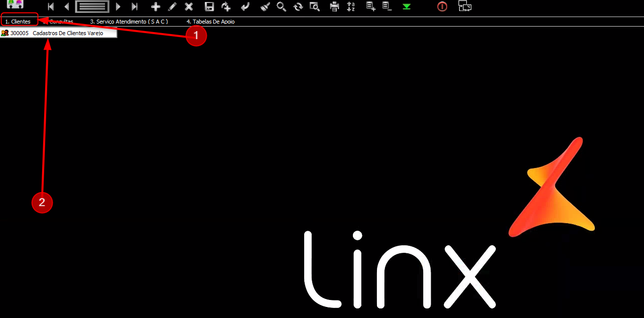Open the window with magnifier icon
Screen dimensions: 644x318
pos(315,7)
